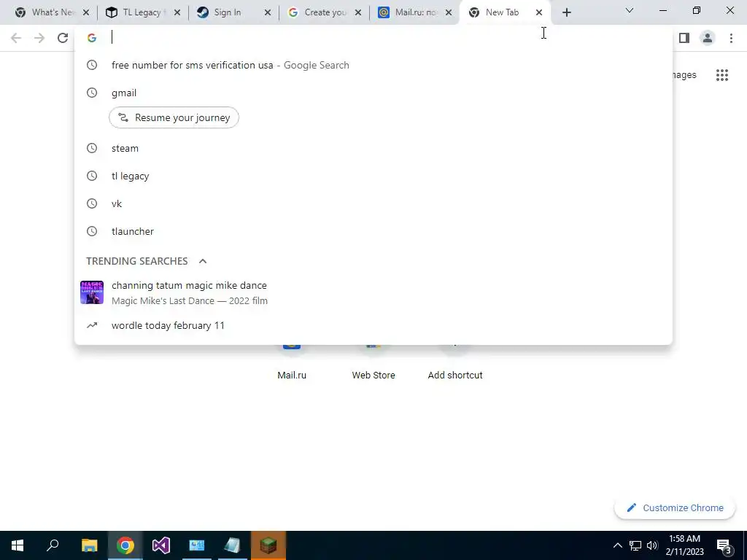Open the Google apps grid icon
Image resolution: width=747 pixels, height=560 pixels.
click(x=722, y=75)
